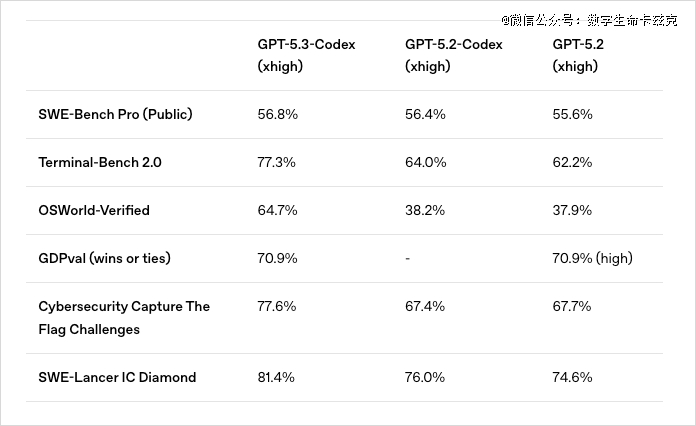Click the dash in the GDPval row
Image resolution: width=696 pixels, height=426 pixels.
[408, 258]
